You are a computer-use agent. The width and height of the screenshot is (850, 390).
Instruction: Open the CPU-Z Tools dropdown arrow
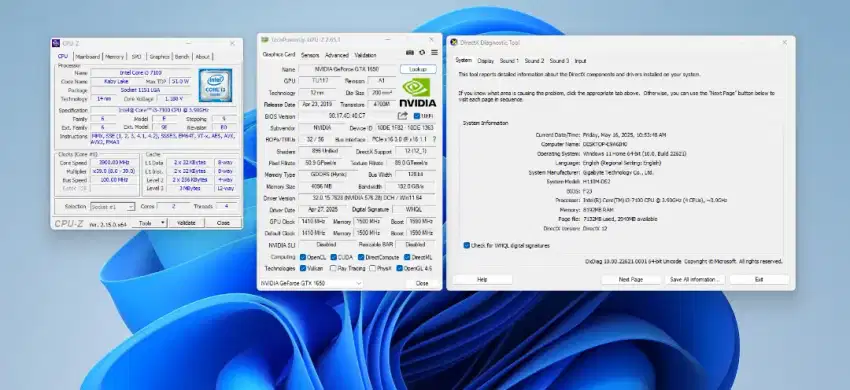point(162,223)
